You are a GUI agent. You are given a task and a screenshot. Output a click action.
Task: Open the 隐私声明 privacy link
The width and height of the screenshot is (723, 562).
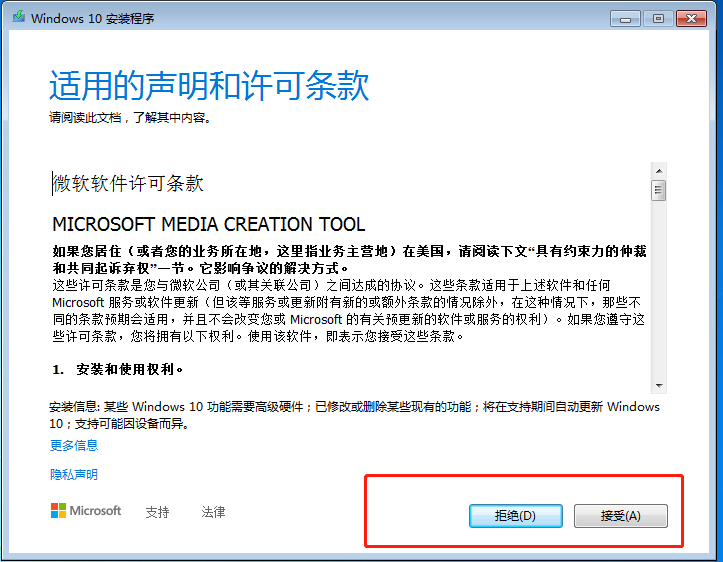74,474
